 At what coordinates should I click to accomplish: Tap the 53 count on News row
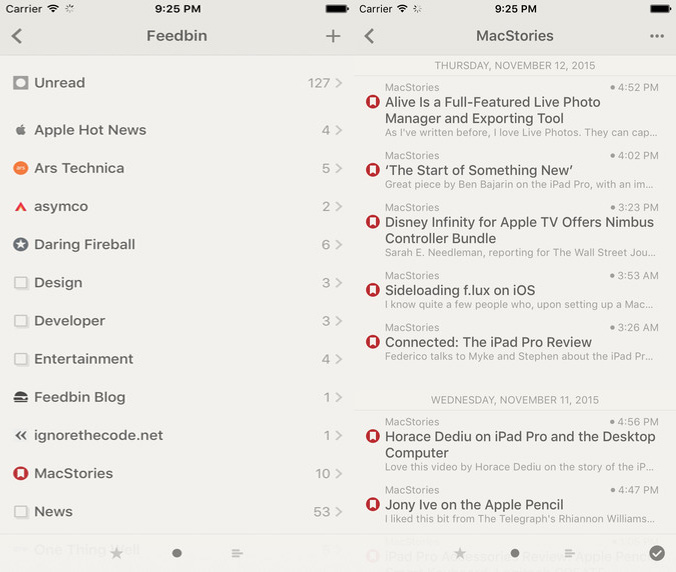(322, 512)
